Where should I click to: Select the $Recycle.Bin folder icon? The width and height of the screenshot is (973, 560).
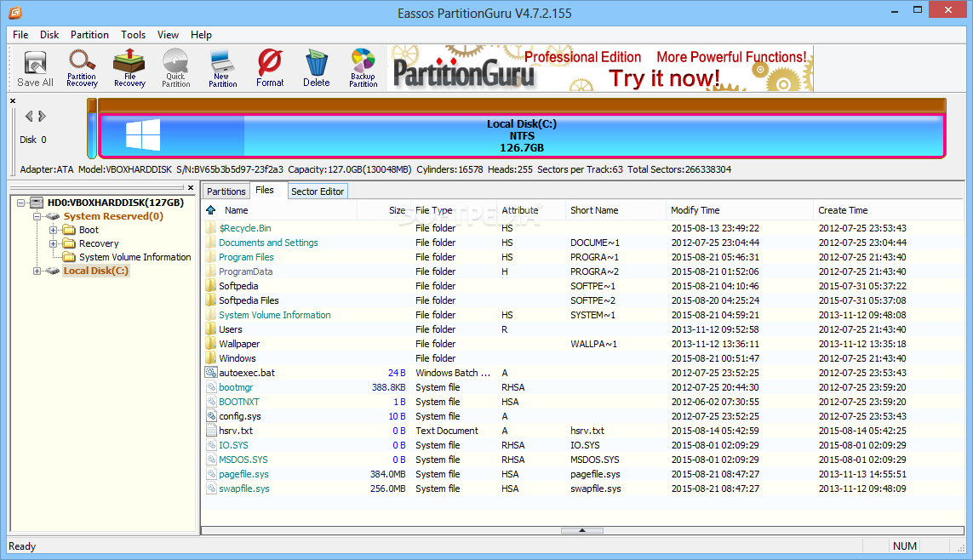(211, 228)
